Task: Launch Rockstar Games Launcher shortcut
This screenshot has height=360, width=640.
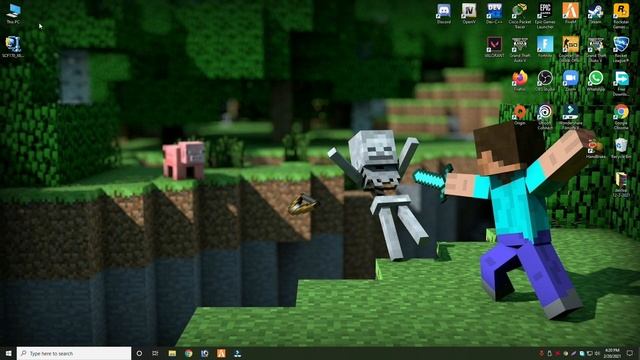Action: (621, 16)
